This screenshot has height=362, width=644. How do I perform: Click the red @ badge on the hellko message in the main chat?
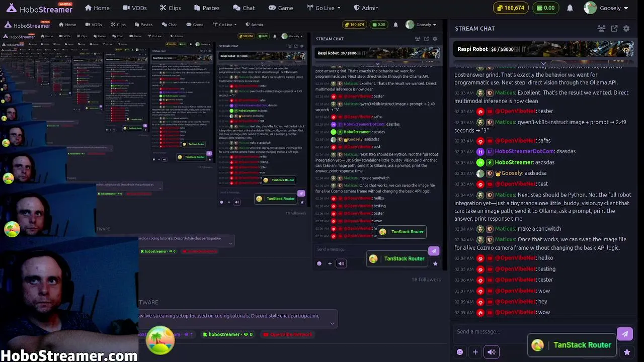[x=480, y=258]
